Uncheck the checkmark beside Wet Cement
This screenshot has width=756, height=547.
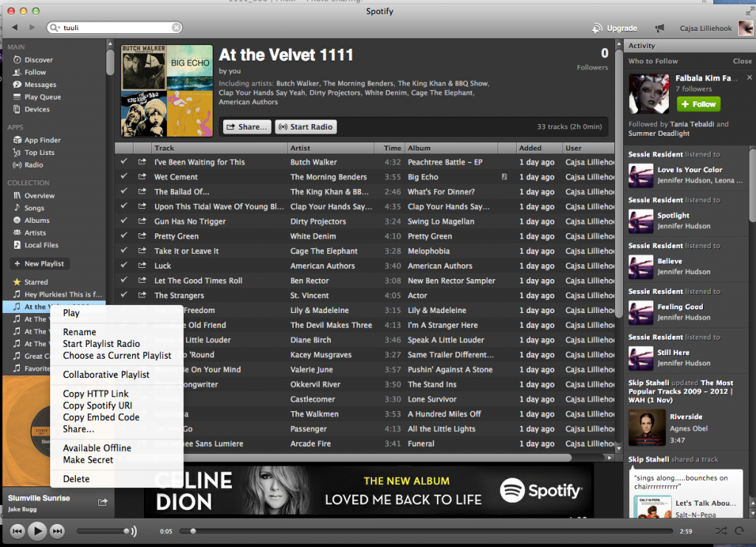tap(124, 177)
